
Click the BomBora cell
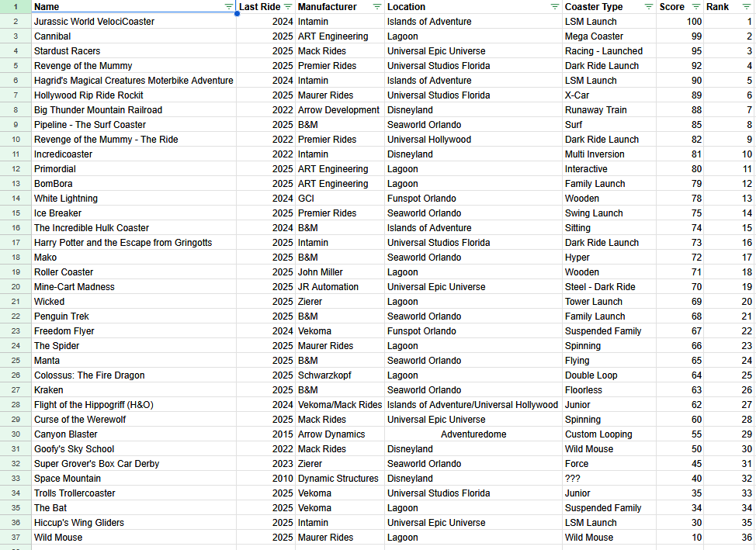point(134,184)
